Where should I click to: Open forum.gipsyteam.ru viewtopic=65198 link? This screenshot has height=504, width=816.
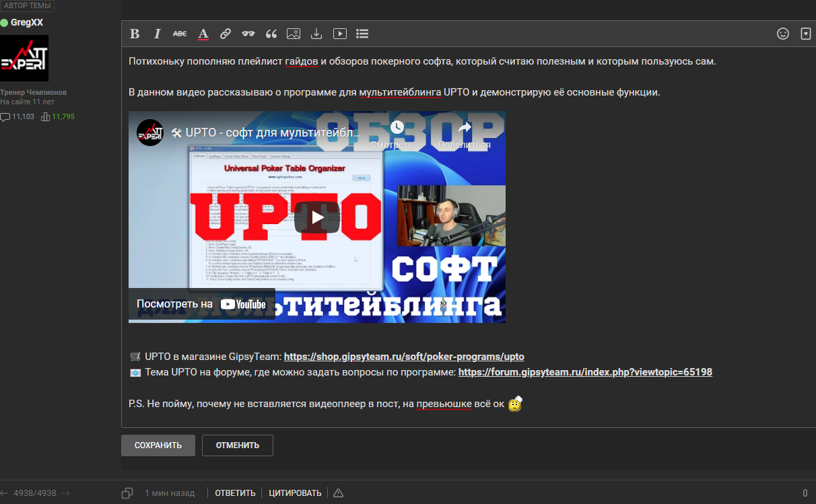pyautogui.click(x=585, y=372)
